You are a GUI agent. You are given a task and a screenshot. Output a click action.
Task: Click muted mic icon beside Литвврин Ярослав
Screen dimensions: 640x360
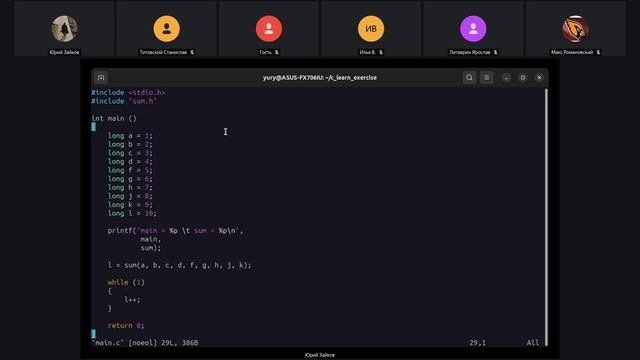(x=496, y=52)
